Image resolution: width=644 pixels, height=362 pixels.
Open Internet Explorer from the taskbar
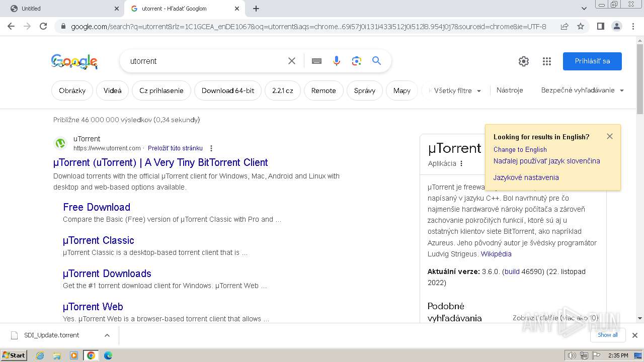pos(40,355)
